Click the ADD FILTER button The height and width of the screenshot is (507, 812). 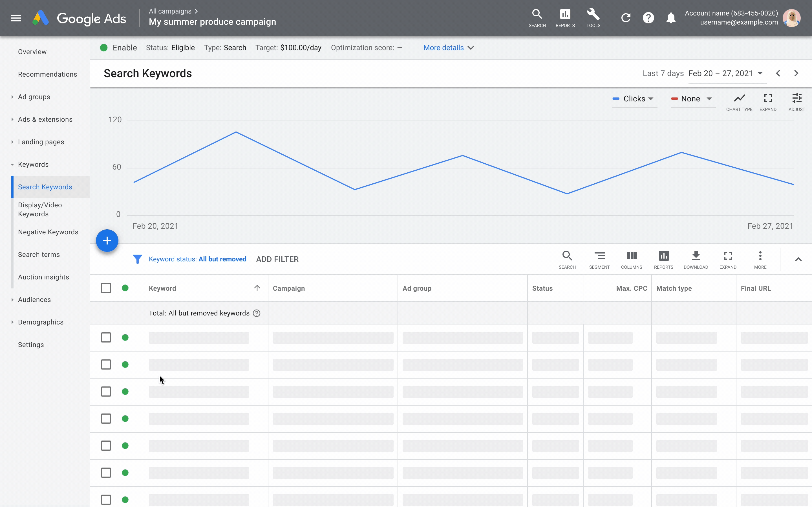277,259
